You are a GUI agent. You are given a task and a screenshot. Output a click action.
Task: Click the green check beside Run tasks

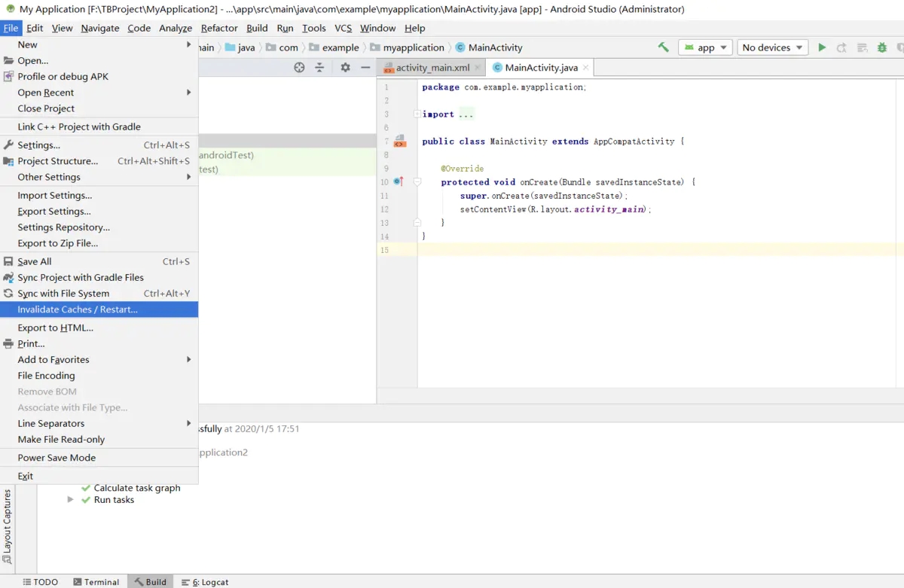[86, 500]
